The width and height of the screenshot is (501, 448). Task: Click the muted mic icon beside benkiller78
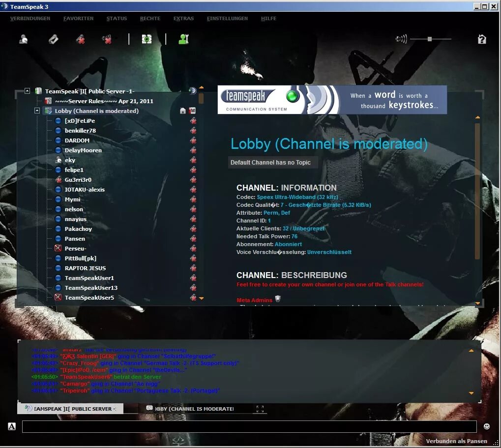[193, 131]
